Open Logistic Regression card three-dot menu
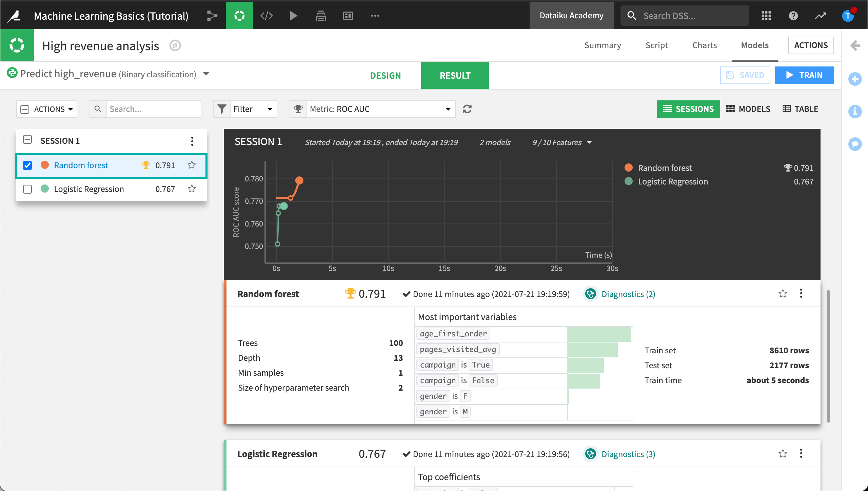Image resolution: width=868 pixels, height=491 pixels. 801,454
